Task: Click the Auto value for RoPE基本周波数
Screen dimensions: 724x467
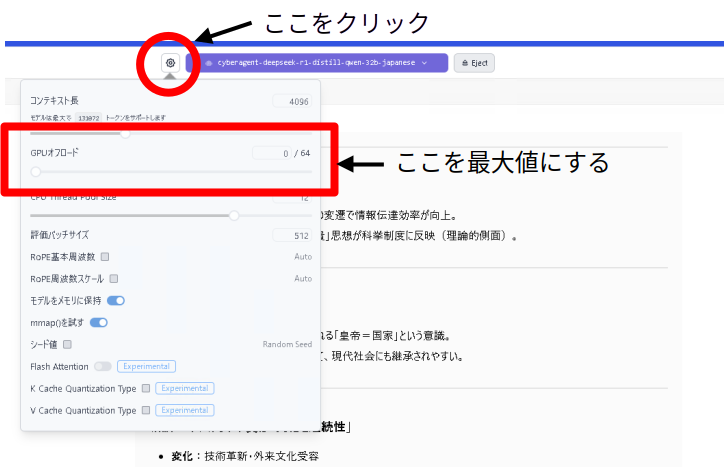Action: (x=303, y=256)
